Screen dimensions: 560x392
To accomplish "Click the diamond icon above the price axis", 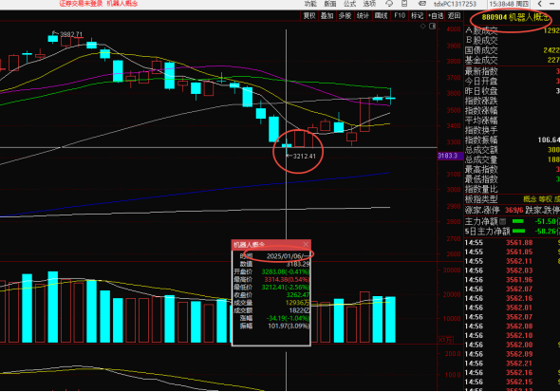I will [423, 26].
